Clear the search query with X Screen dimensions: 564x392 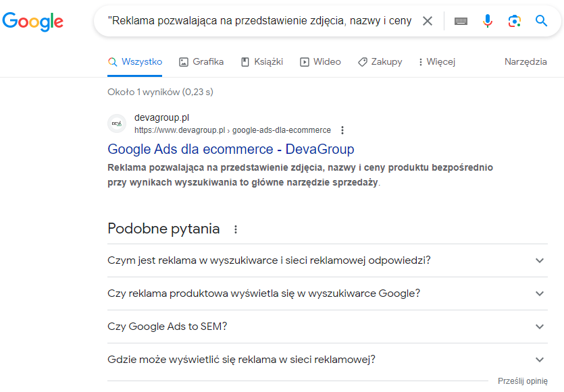coord(428,21)
